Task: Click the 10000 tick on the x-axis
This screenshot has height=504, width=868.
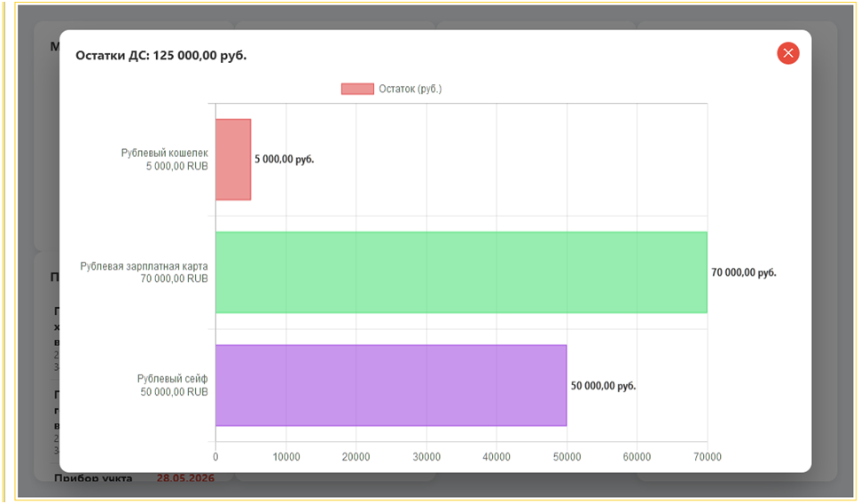Action: coord(286,457)
